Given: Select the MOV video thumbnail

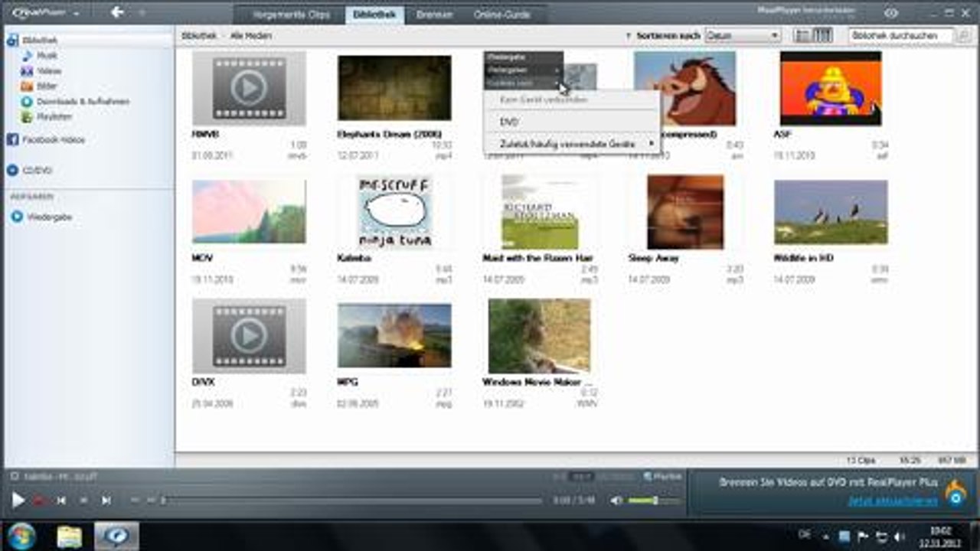Looking at the screenshot, I should coord(249,212).
